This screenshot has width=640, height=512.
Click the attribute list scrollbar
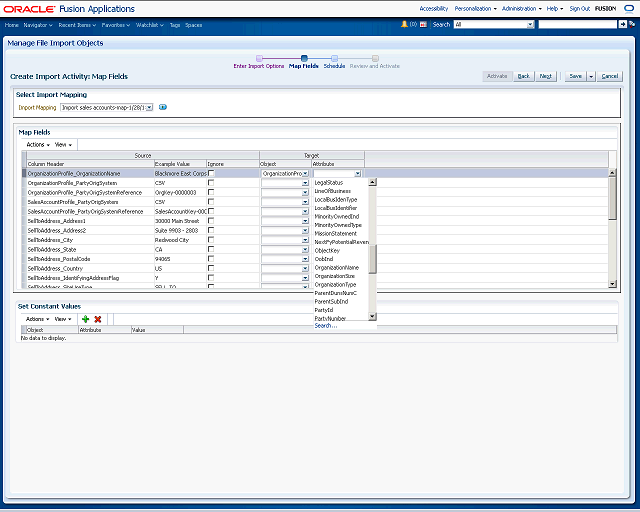click(x=373, y=258)
